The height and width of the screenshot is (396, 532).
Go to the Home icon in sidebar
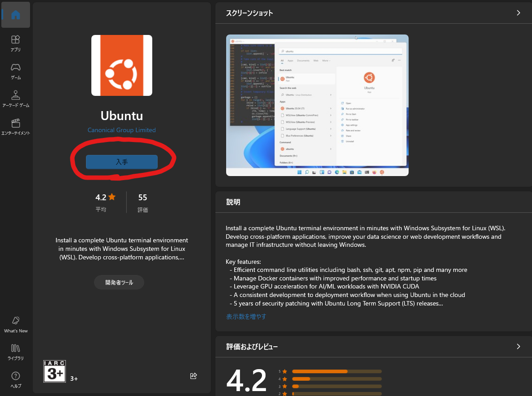click(16, 15)
